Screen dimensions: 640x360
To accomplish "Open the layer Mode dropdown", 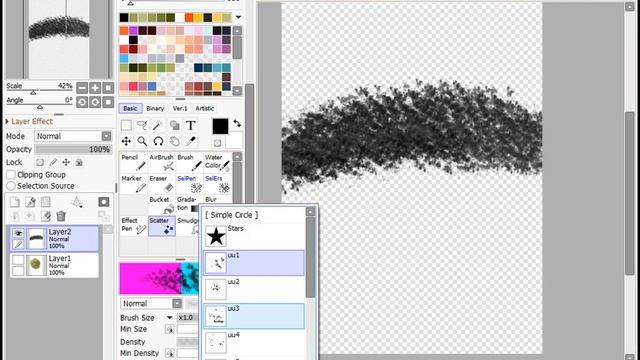I will [106, 136].
